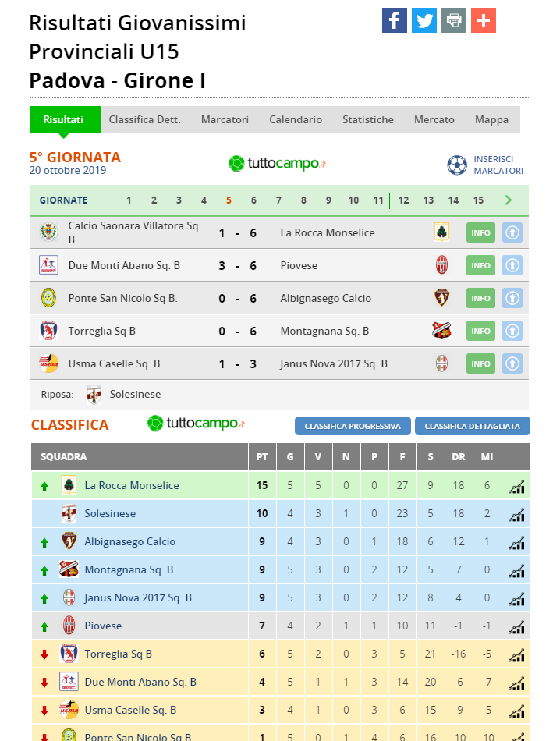
Task: Open stats chart icon for La Rocca Monselice
Action: pos(516,486)
